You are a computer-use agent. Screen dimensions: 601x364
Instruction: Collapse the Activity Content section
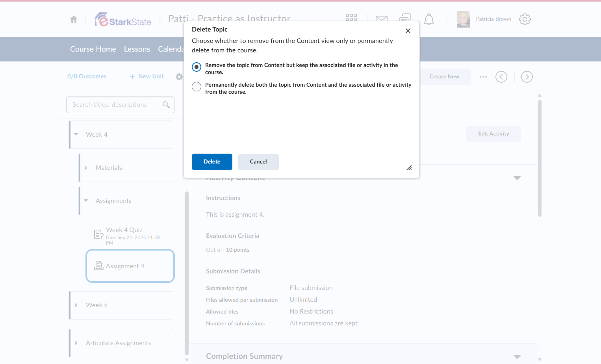[x=517, y=178]
